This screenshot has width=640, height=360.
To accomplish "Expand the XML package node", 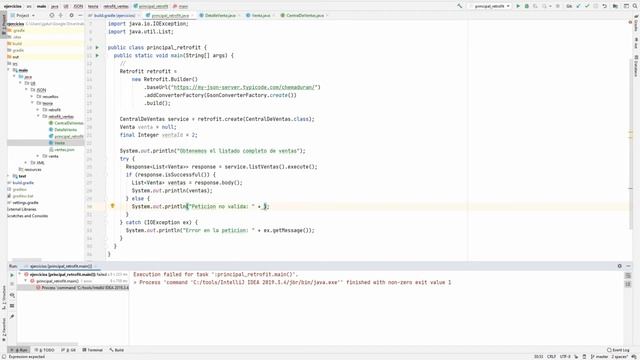I will 27,162.
